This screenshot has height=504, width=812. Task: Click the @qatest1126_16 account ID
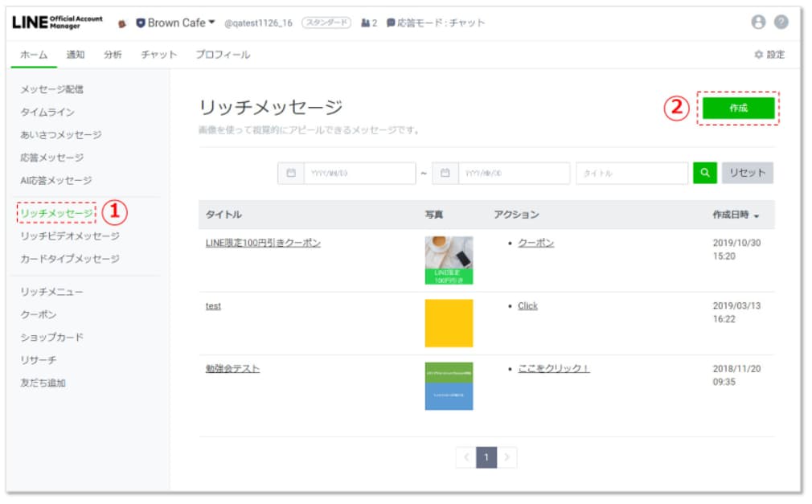coord(258,23)
